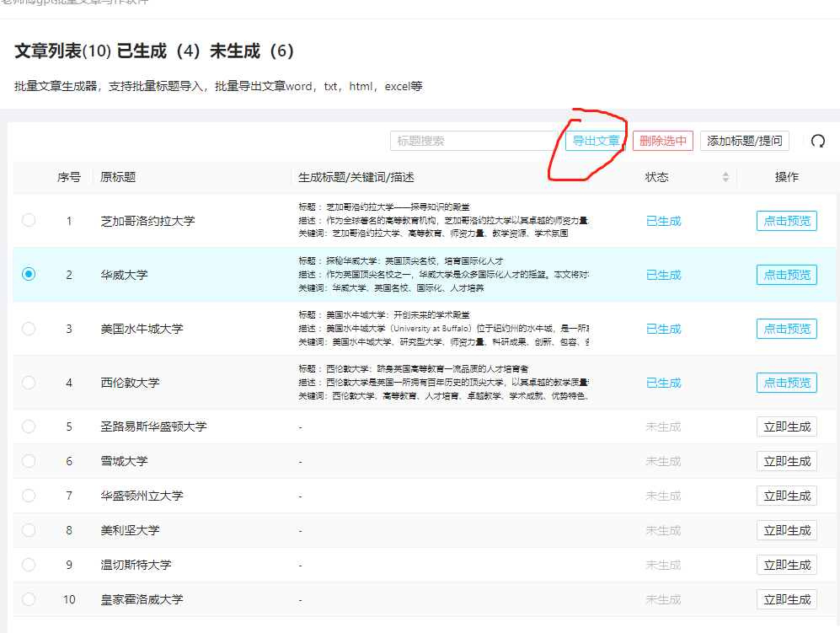Select the radio button for 美利坚大学

[28, 530]
